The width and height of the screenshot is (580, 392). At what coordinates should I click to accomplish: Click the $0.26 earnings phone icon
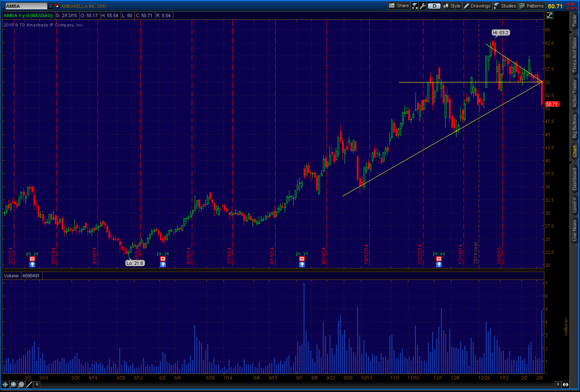32,259
